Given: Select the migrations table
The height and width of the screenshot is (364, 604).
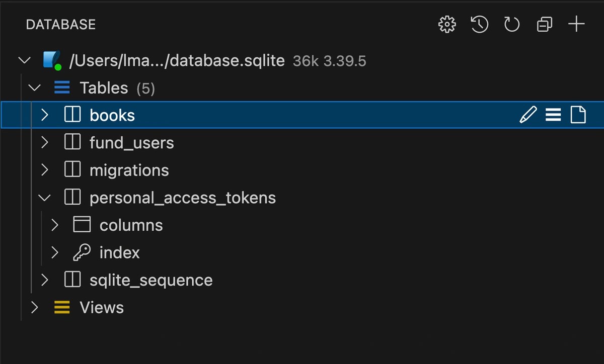Looking at the screenshot, I should (129, 170).
